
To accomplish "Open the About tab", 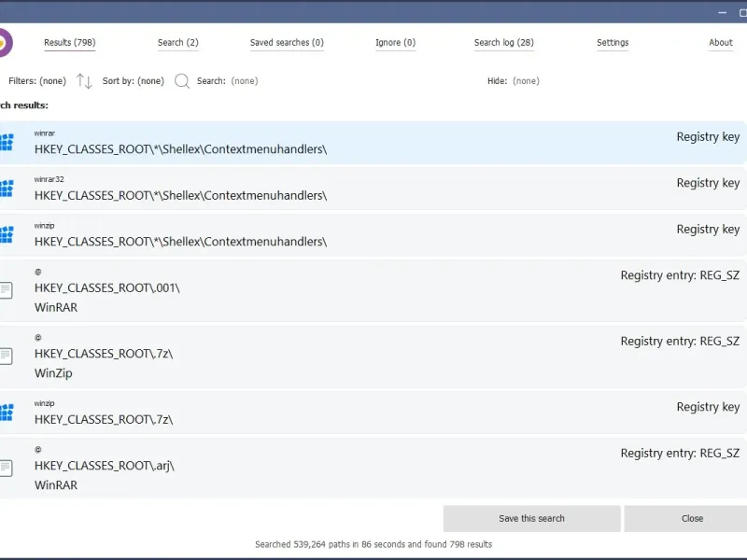I will [x=721, y=42].
